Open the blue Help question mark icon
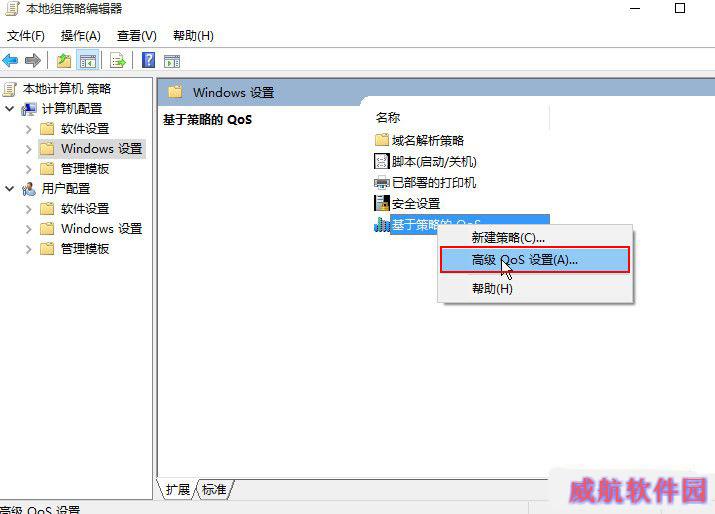This screenshot has height=514, width=715. pyautogui.click(x=148, y=60)
